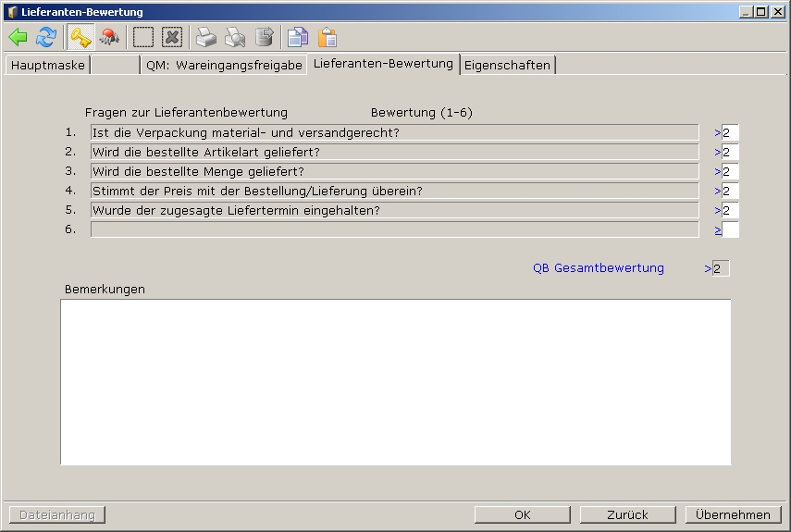Click the Übernehmen button
This screenshot has width=791, height=532.
click(x=733, y=514)
